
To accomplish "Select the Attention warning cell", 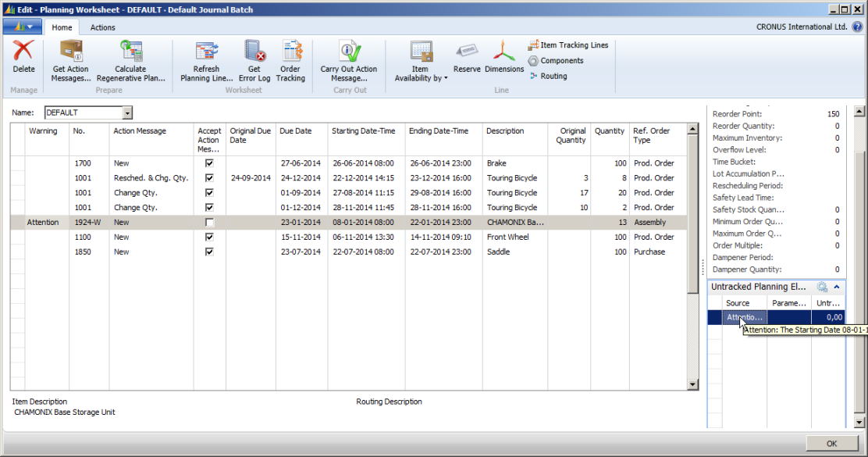I will (x=43, y=222).
